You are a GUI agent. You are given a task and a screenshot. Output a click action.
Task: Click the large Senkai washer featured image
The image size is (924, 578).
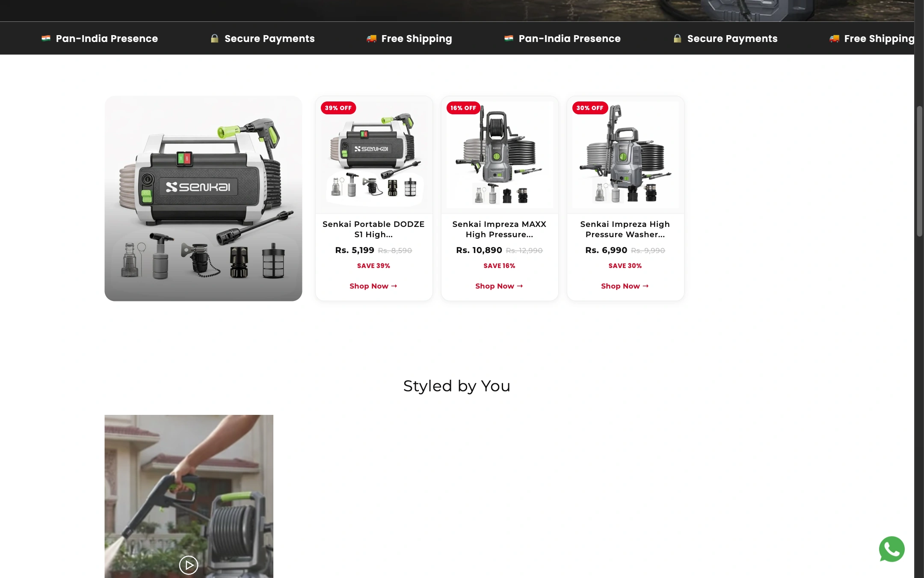pyautogui.click(x=203, y=198)
